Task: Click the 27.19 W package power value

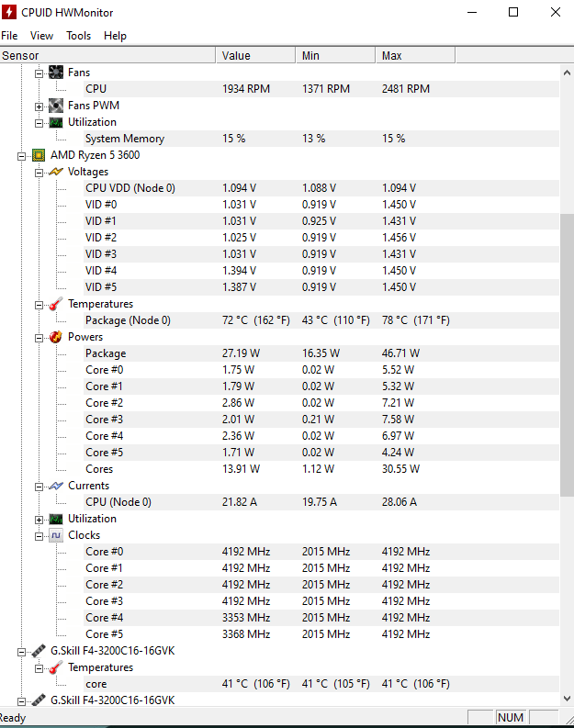Action: [x=241, y=353]
